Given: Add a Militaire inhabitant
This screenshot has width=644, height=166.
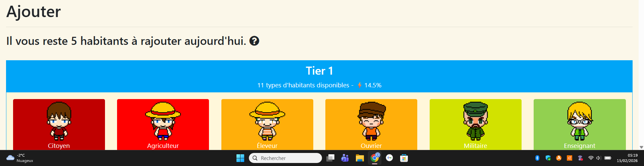Looking at the screenshot, I should [x=476, y=124].
